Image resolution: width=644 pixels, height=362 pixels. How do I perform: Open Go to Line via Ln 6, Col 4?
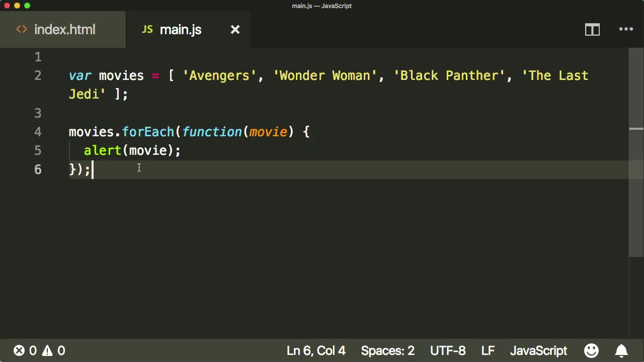[316, 350]
